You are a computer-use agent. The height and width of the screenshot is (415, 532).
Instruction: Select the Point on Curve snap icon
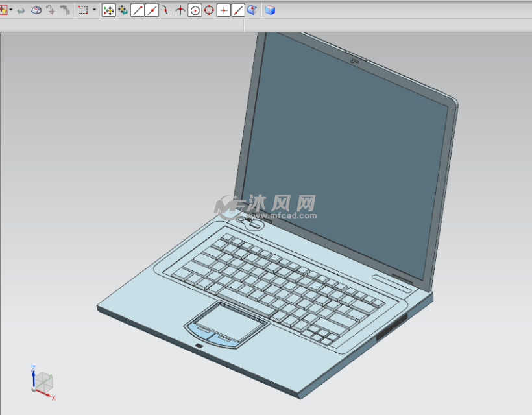tap(238, 10)
